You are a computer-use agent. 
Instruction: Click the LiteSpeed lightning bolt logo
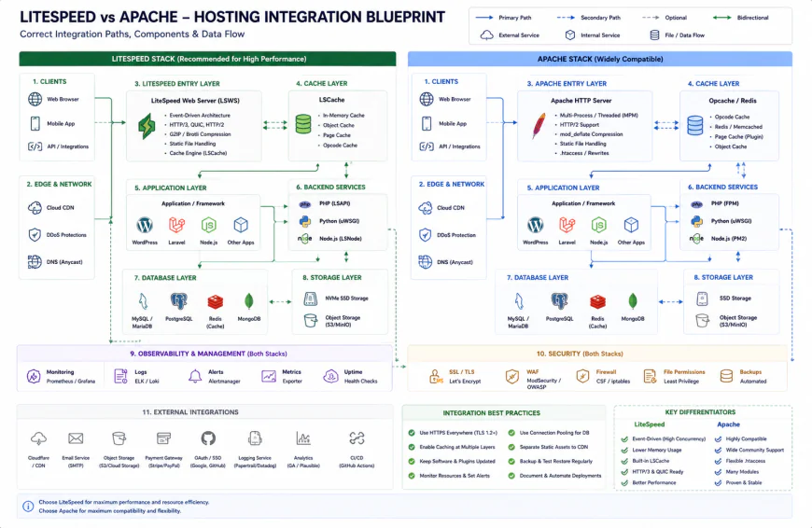(x=147, y=126)
